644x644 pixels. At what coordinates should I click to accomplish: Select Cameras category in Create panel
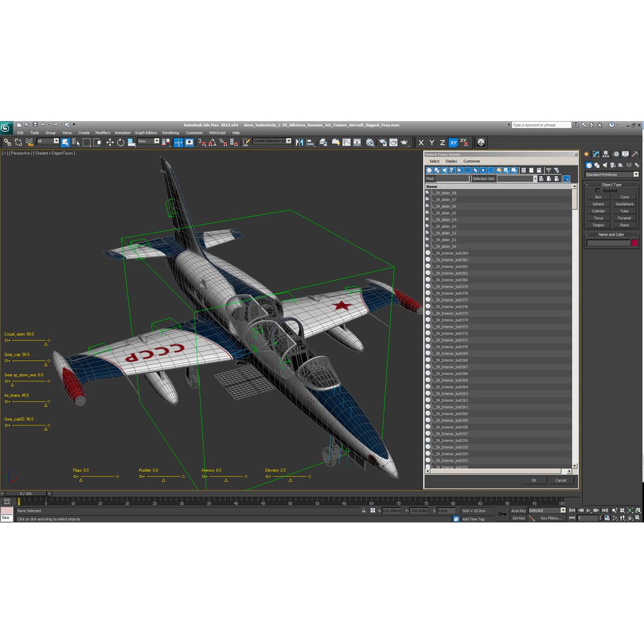(613, 165)
